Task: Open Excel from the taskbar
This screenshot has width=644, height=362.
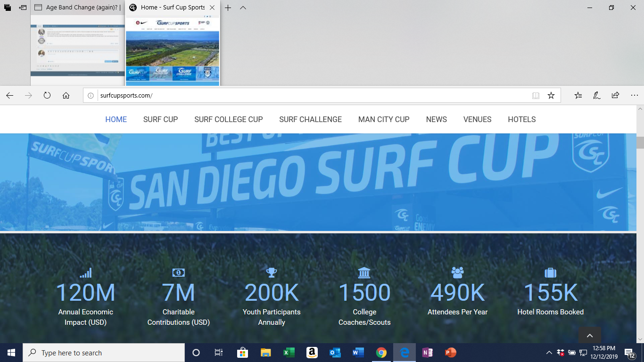Action: 289,353
